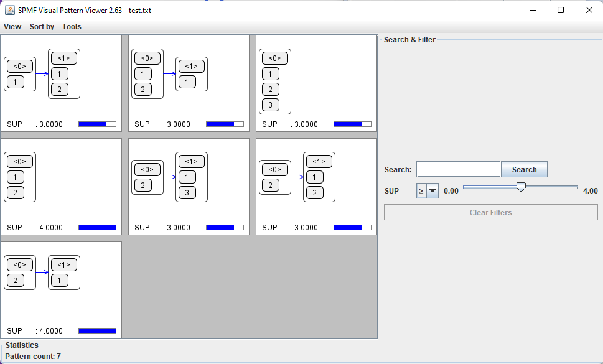This screenshot has height=364, width=603.
Task: Click the <1> node in the top-left pattern
Action: click(x=63, y=58)
